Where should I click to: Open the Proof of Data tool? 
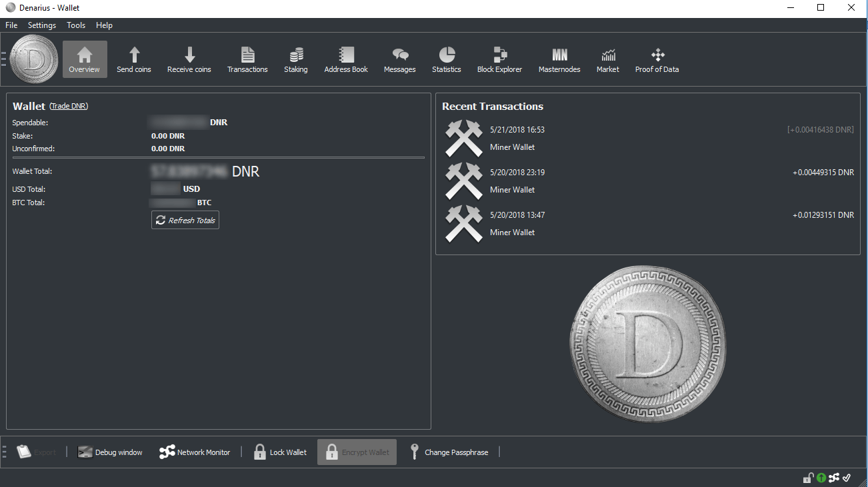(x=657, y=59)
